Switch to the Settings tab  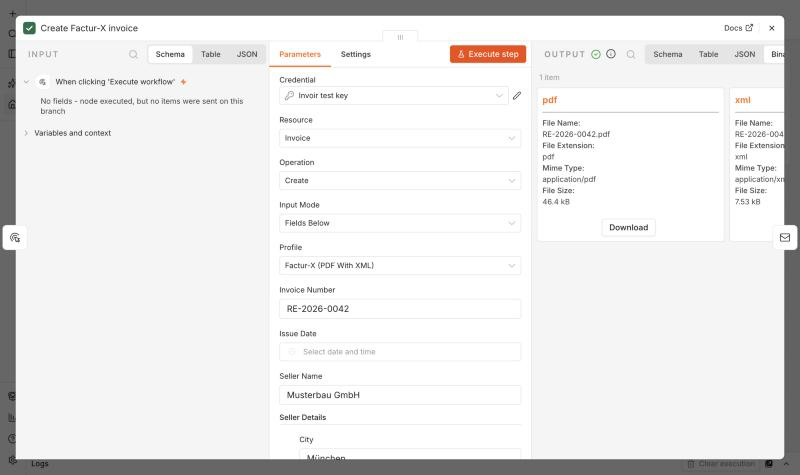pyautogui.click(x=356, y=54)
